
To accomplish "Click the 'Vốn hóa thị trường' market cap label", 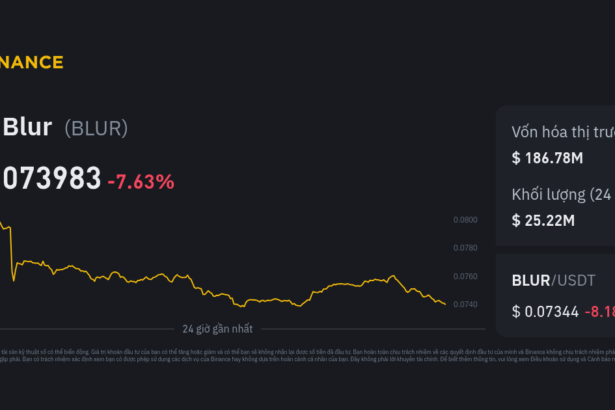I will click(562, 134).
